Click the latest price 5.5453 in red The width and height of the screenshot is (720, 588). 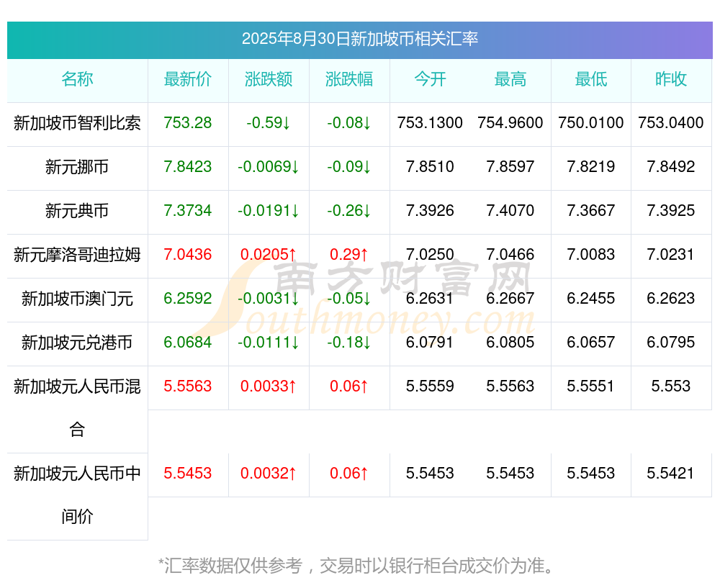tap(188, 474)
